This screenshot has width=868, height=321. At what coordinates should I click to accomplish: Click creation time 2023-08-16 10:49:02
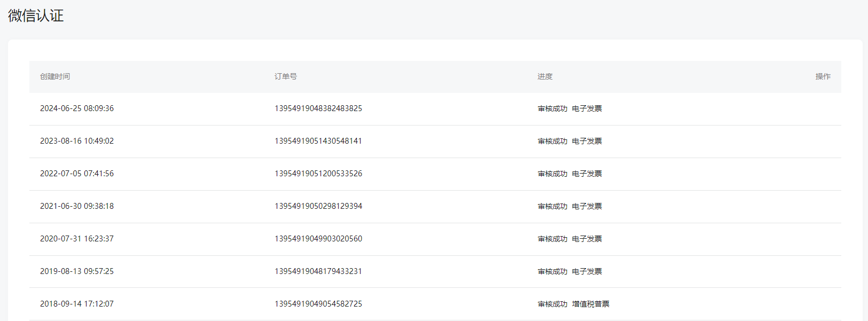[x=77, y=141]
